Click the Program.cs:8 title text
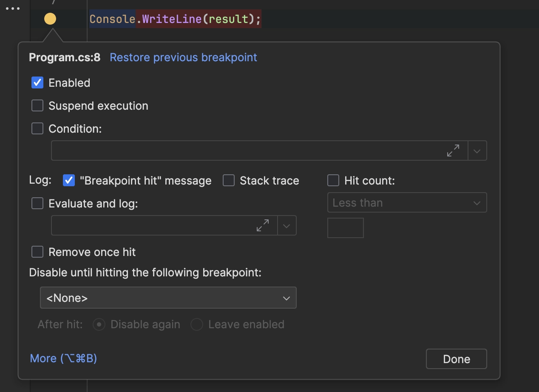 click(65, 57)
